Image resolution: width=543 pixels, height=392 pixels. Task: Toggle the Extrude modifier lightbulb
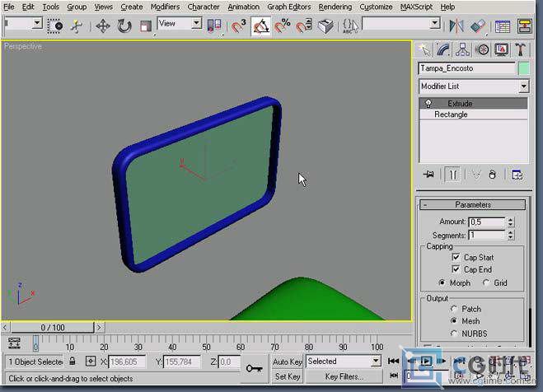coord(428,104)
